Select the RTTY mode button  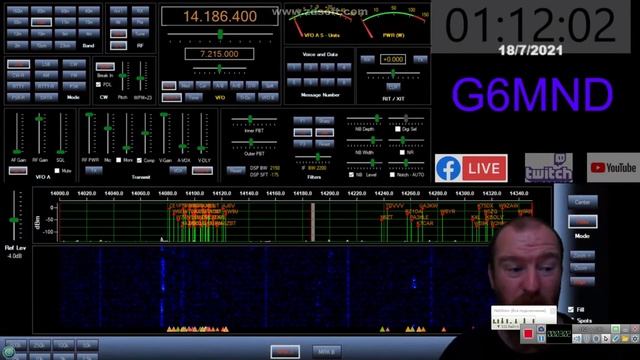[18, 86]
